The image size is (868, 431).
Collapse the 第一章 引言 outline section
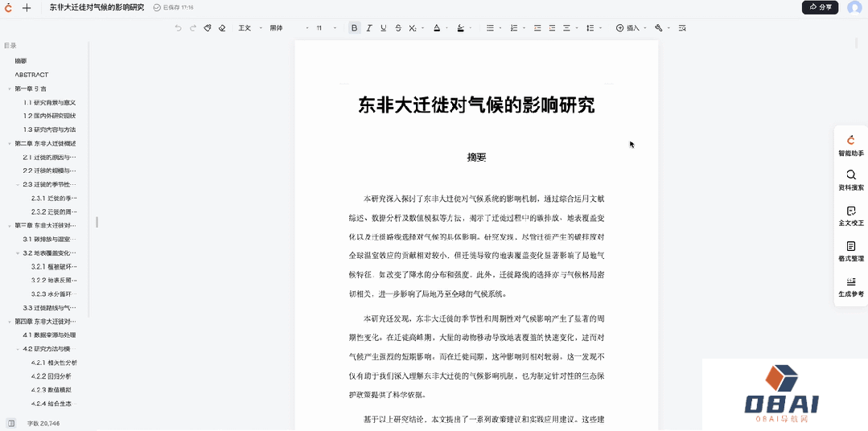[10, 88]
